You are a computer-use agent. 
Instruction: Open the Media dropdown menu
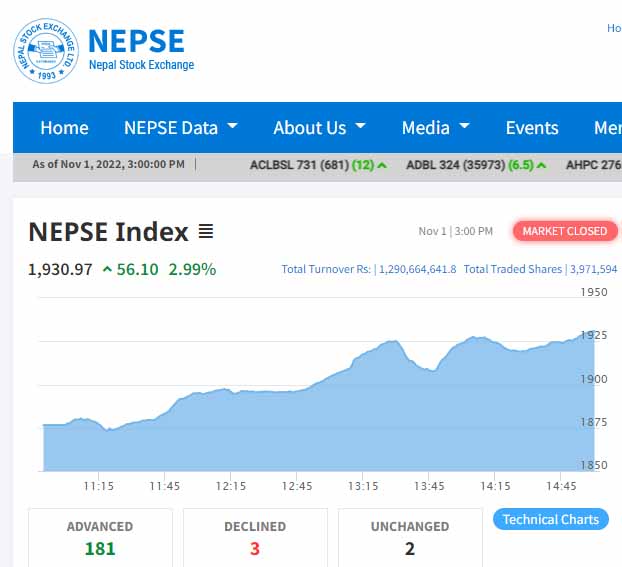point(435,128)
